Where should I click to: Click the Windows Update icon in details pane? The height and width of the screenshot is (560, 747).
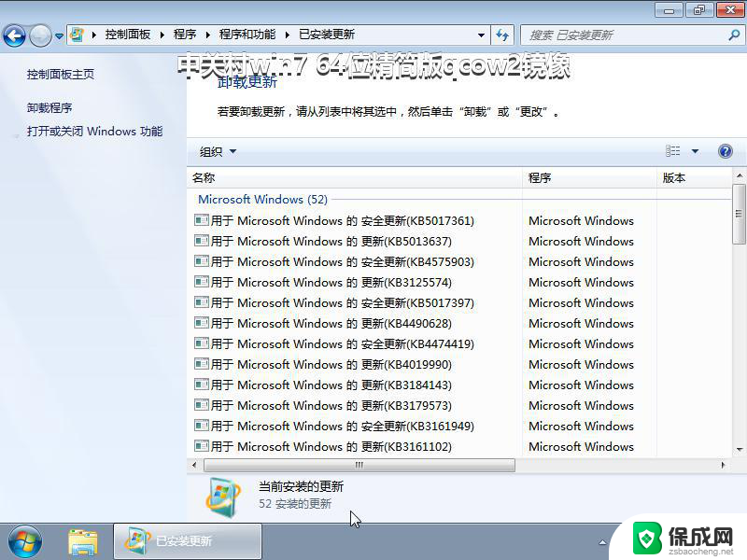(223, 497)
